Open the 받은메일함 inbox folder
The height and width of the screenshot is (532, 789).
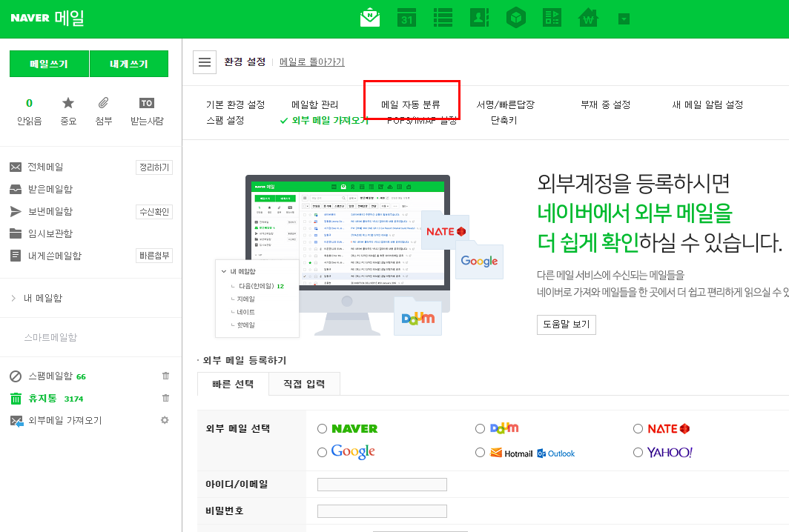[x=50, y=189]
